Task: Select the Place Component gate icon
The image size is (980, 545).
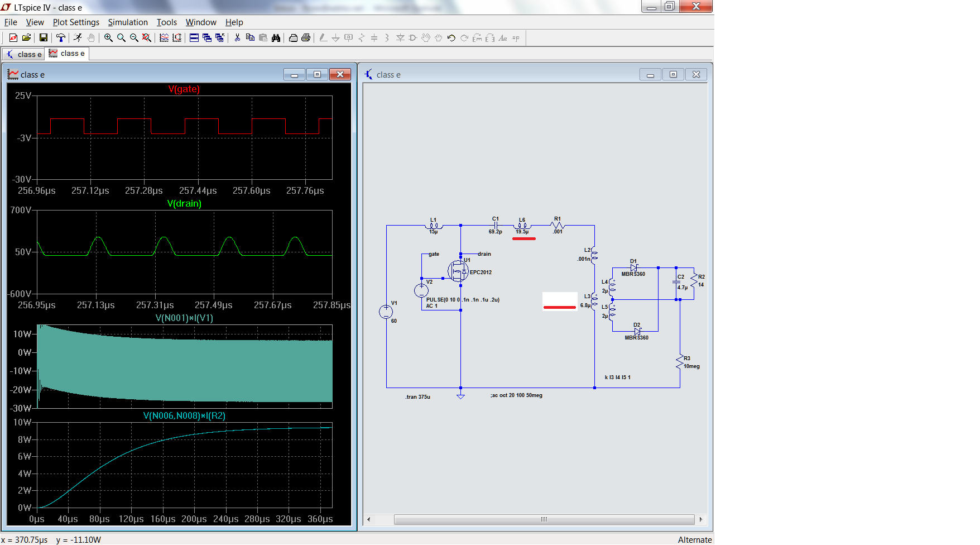Action: coord(413,38)
